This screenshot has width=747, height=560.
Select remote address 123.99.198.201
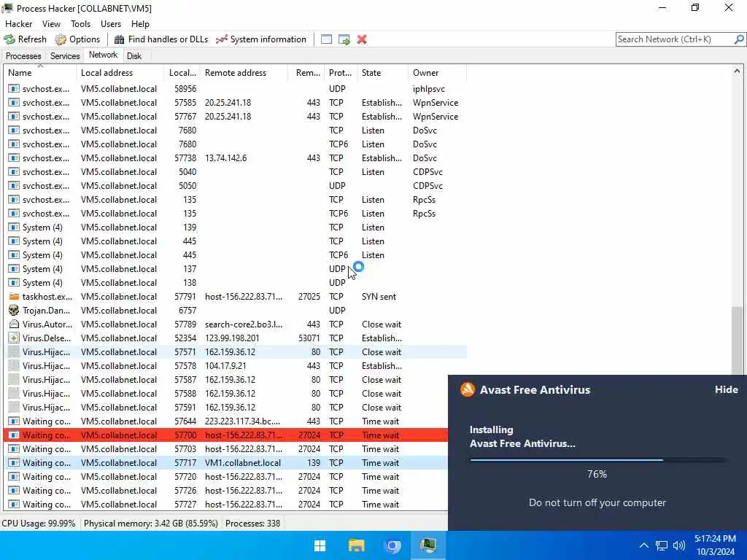[232, 338]
